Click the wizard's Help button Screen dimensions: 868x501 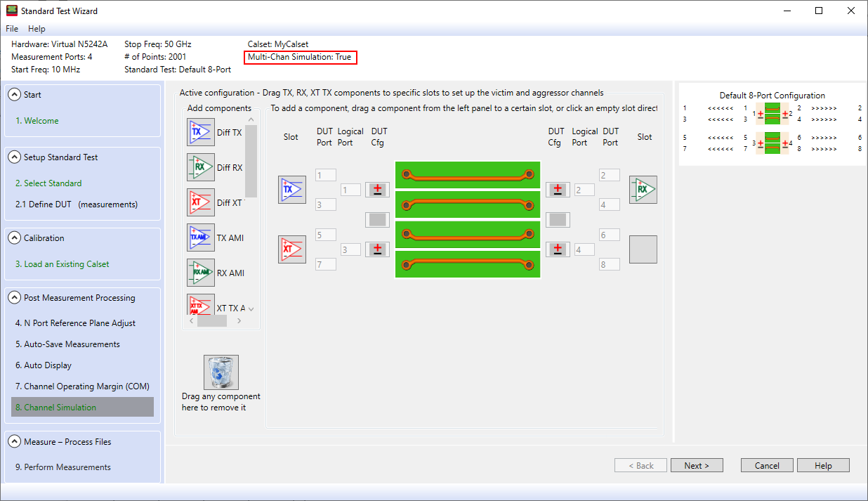[x=823, y=465]
